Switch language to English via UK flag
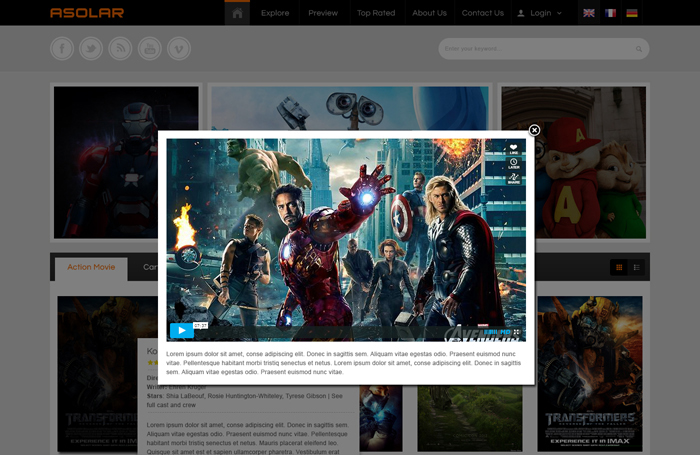This screenshot has width=700, height=455. click(x=589, y=13)
